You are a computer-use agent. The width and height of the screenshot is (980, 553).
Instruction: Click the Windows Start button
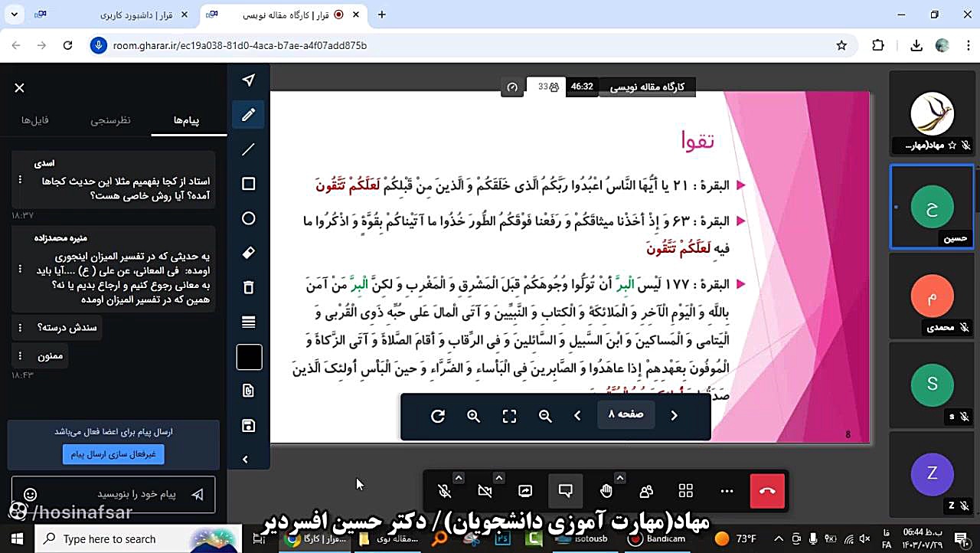[17, 538]
